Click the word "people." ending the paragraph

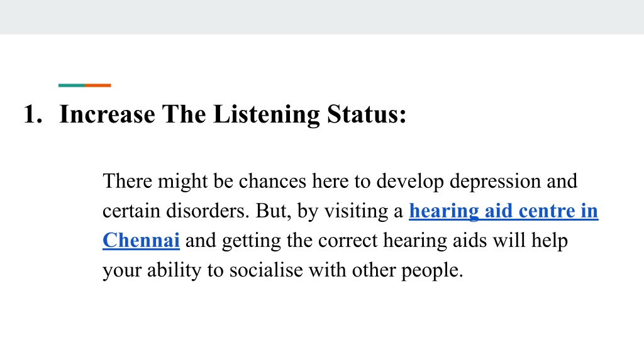432,271
